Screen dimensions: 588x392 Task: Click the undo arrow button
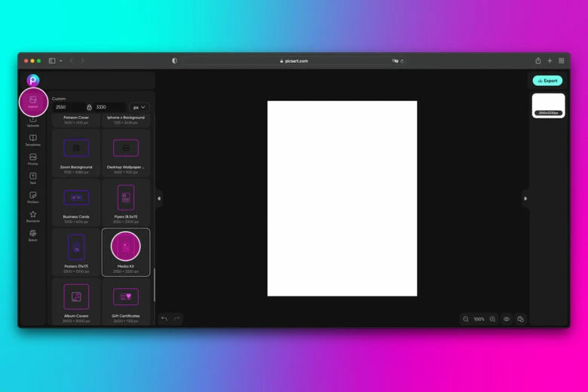click(x=164, y=319)
